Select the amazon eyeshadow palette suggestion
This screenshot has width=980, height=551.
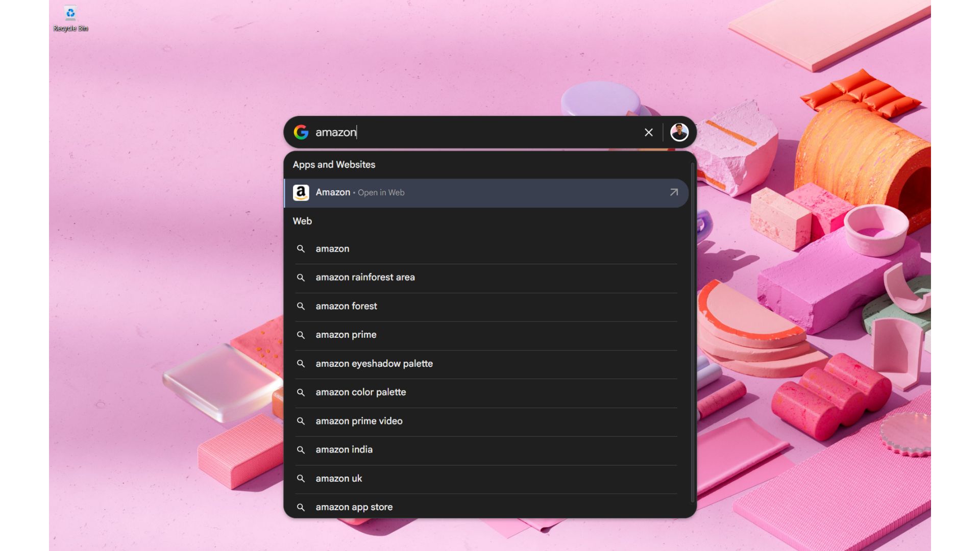tap(374, 364)
